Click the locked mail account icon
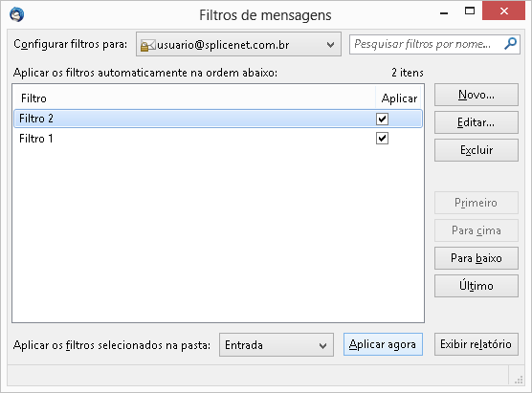The height and width of the screenshot is (393, 532). click(148, 45)
